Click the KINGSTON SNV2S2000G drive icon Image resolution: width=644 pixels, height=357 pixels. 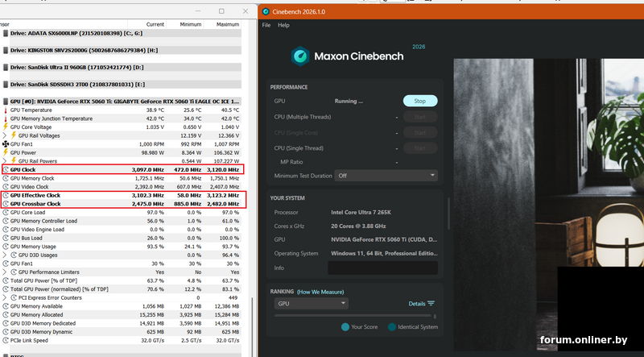tap(6, 50)
